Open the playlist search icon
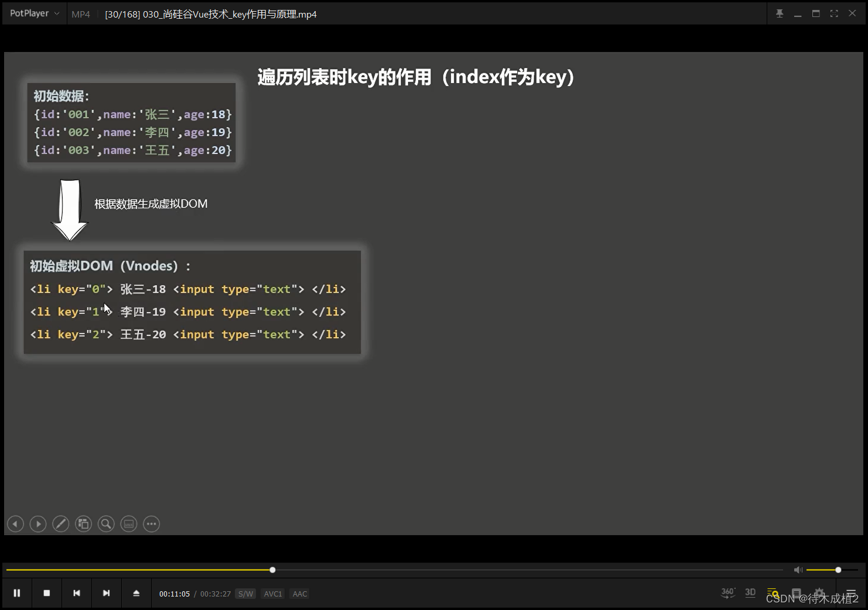The width and height of the screenshot is (868, 610). tap(773, 593)
